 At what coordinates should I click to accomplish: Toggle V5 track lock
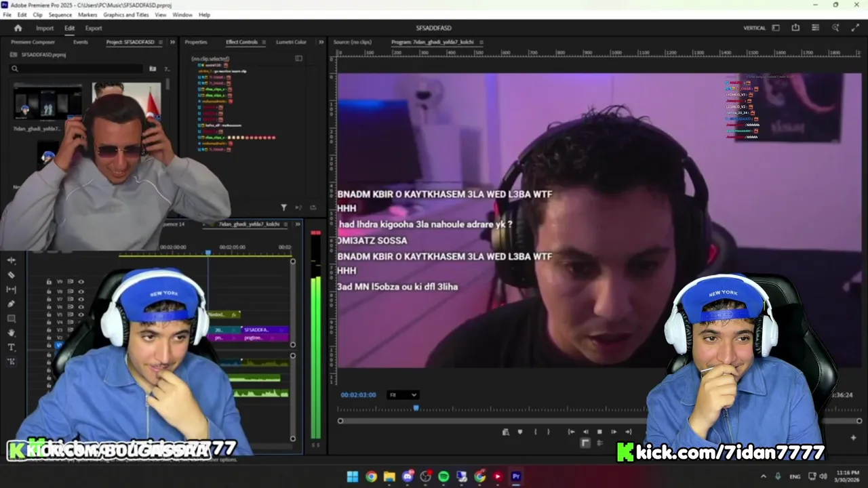(x=49, y=314)
